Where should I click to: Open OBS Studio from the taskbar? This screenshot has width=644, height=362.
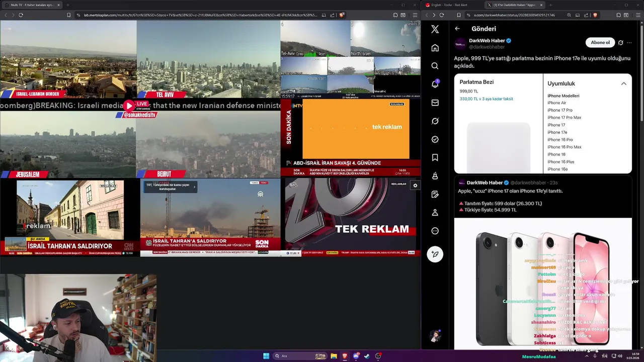point(378,356)
